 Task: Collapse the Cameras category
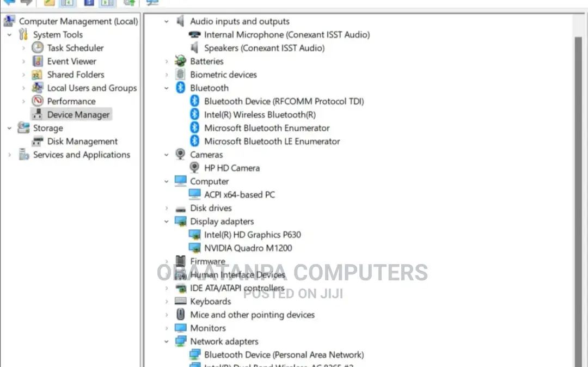(x=167, y=155)
